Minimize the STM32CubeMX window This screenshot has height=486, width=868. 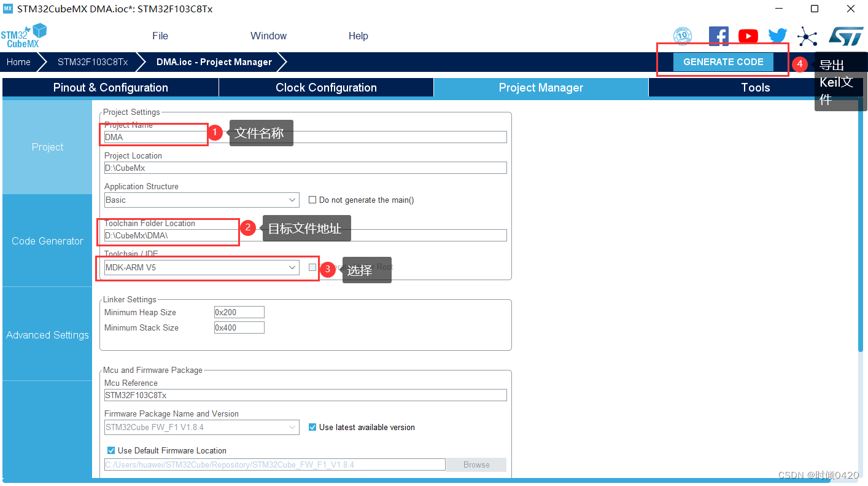(778, 9)
